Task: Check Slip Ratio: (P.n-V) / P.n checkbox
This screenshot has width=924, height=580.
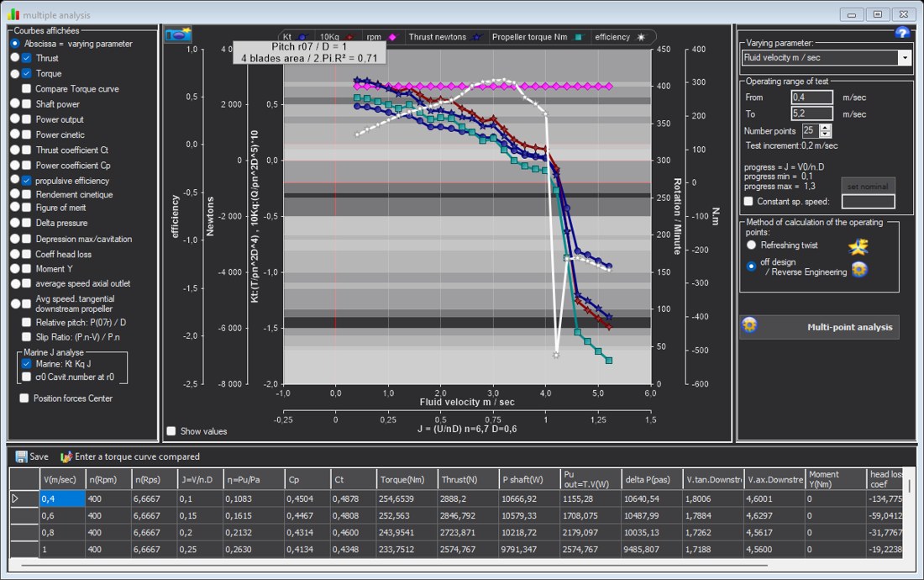Action: (x=27, y=336)
